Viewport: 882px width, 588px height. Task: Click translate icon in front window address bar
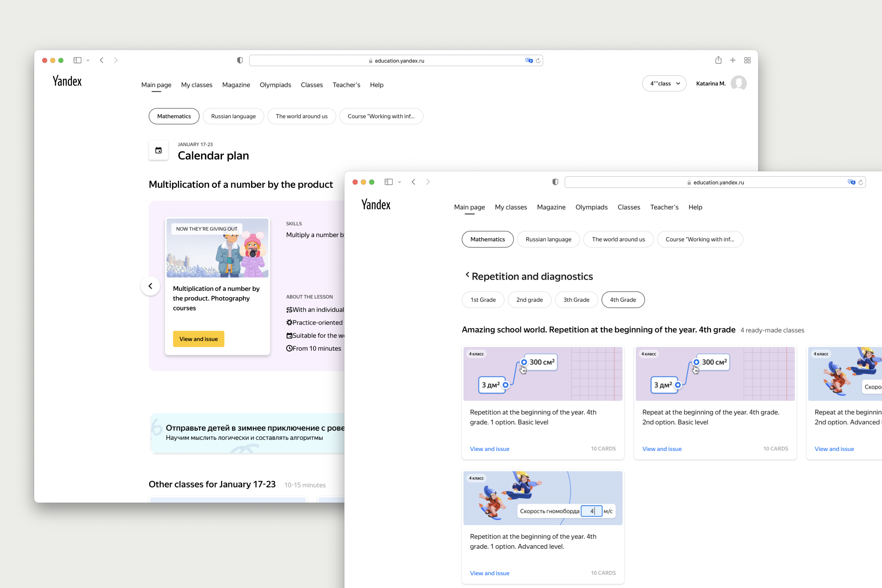[851, 182]
